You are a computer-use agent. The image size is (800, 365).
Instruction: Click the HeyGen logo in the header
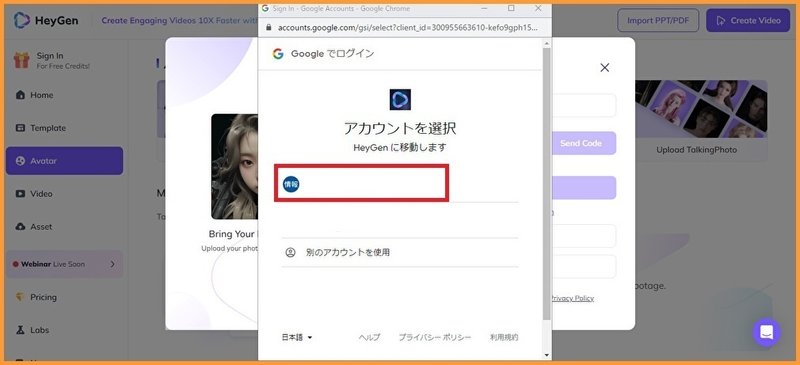coord(46,20)
